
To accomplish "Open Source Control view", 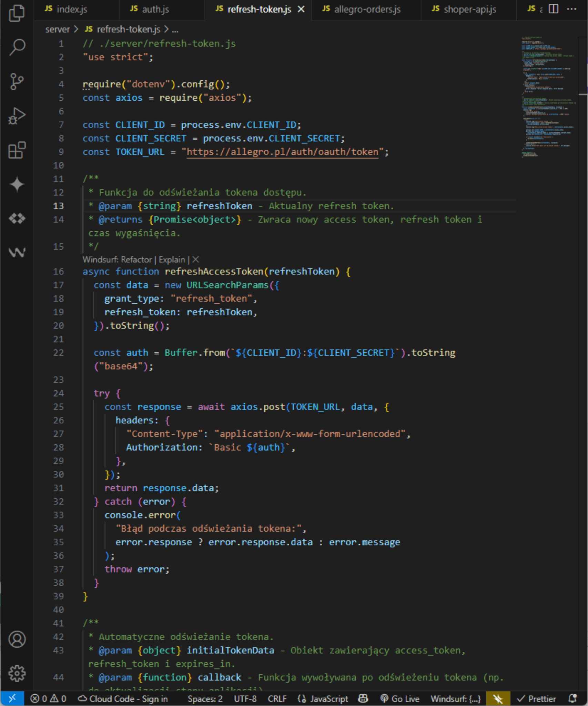I will (x=17, y=81).
